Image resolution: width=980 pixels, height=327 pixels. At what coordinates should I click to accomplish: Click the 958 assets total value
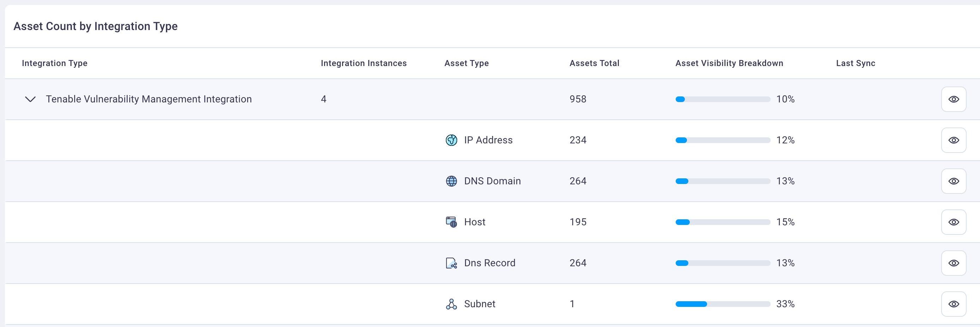578,99
